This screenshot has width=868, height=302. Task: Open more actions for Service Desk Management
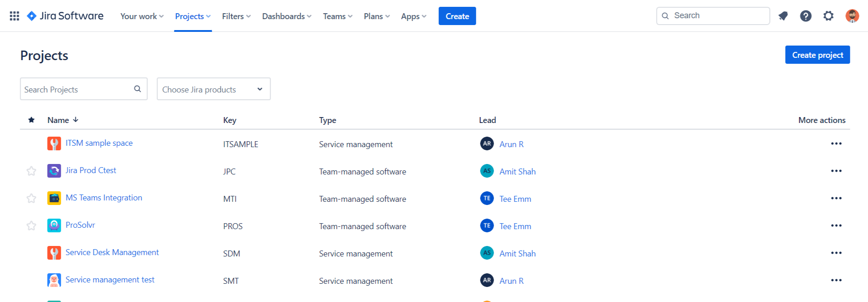pos(836,253)
